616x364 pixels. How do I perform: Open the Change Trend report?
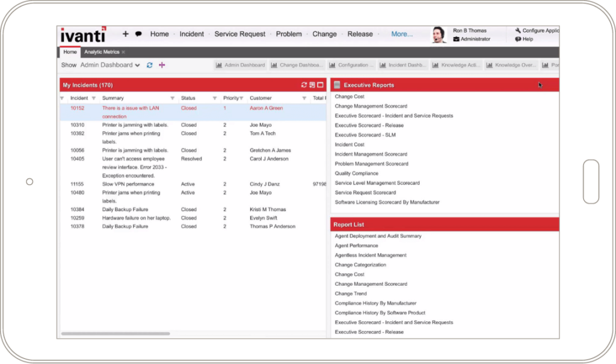click(351, 294)
